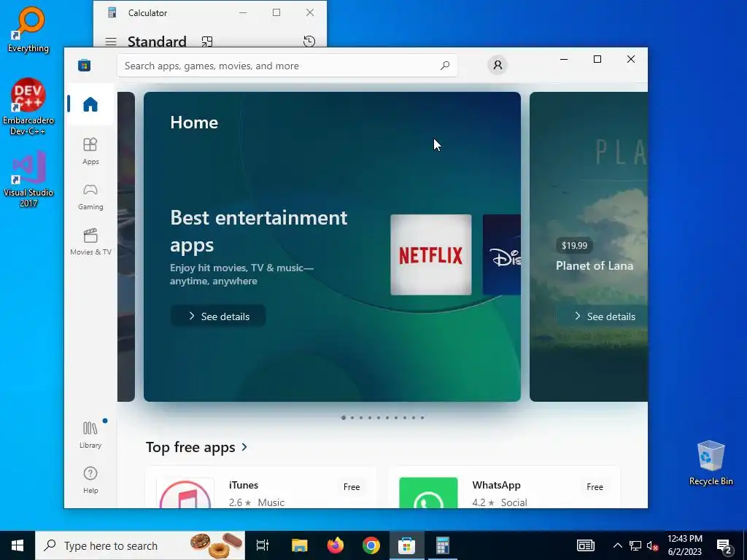Go to the Gaming section

click(90, 197)
